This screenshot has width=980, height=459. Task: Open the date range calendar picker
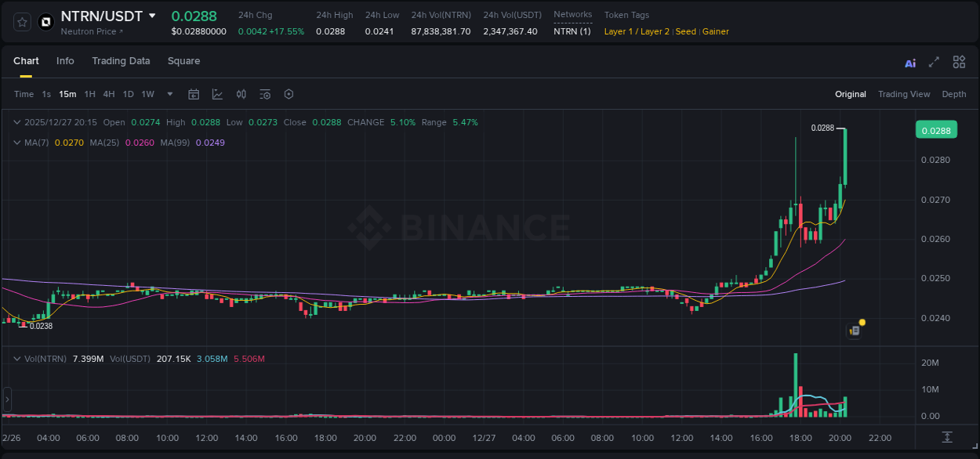point(194,94)
